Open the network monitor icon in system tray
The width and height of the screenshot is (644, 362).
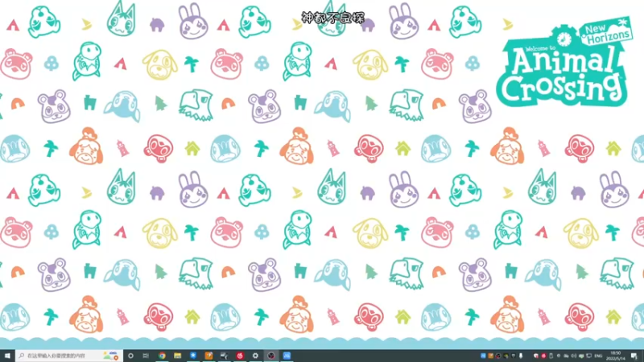589,356
